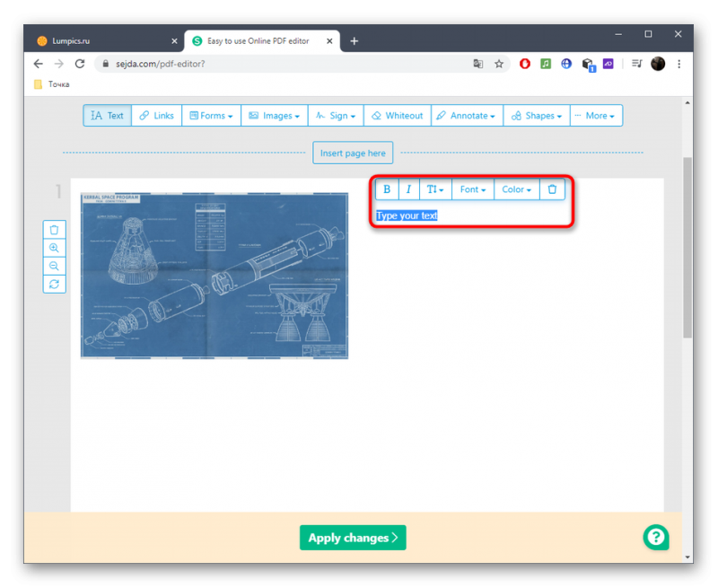The image size is (718, 588).
Task: Open a new browser tab
Action: click(x=354, y=41)
